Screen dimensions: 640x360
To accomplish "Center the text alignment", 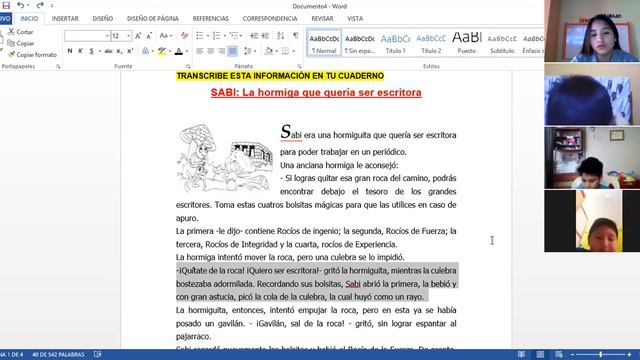I will pyautogui.click(x=211, y=51).
